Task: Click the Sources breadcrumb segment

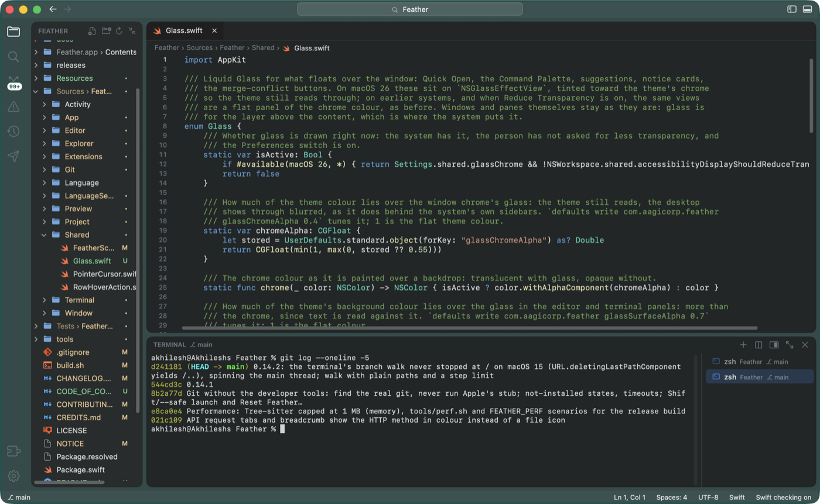Action: click(x=199, y=48)
